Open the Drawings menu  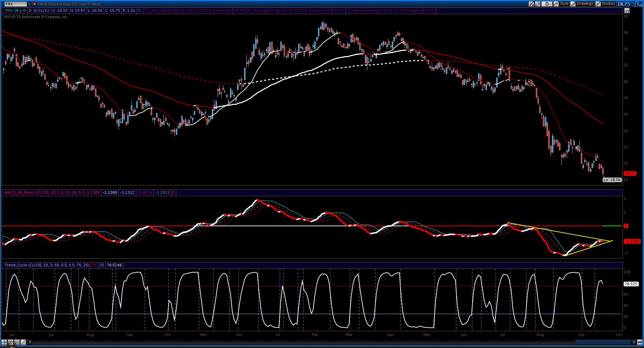(585, 4)
